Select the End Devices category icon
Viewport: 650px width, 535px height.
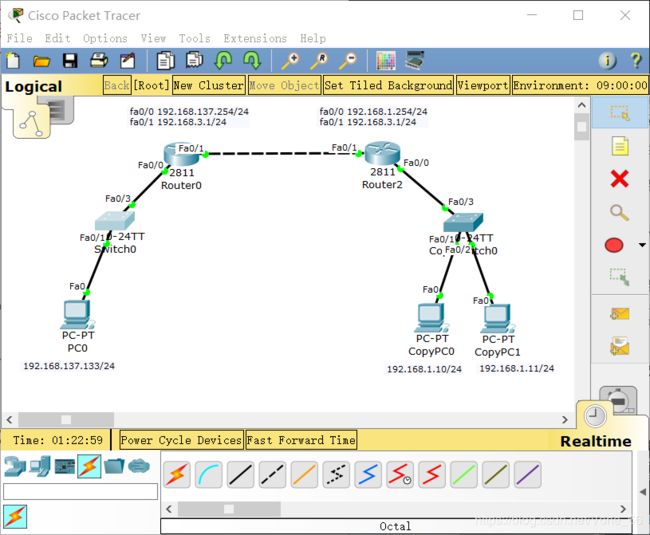[40, 466]
